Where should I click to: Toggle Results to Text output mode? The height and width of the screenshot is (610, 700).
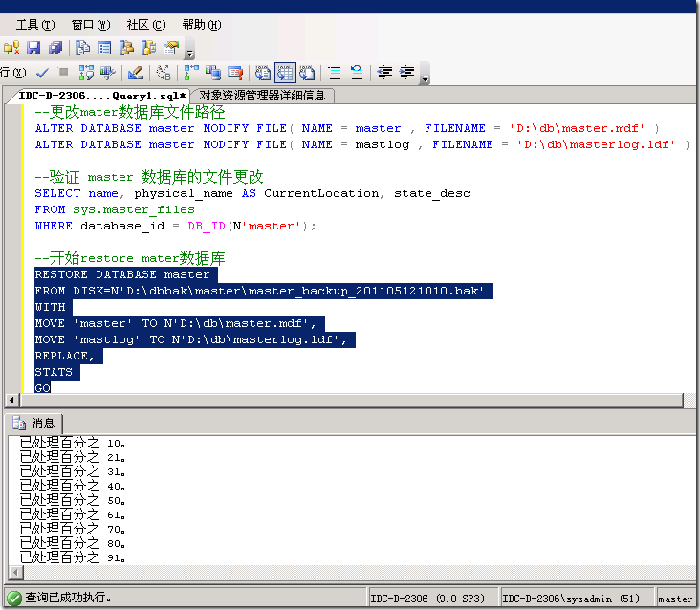click(263, 72)
